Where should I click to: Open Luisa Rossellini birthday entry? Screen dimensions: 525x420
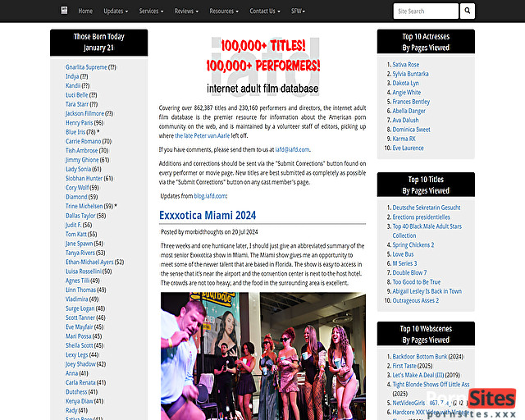pos(84,272)
